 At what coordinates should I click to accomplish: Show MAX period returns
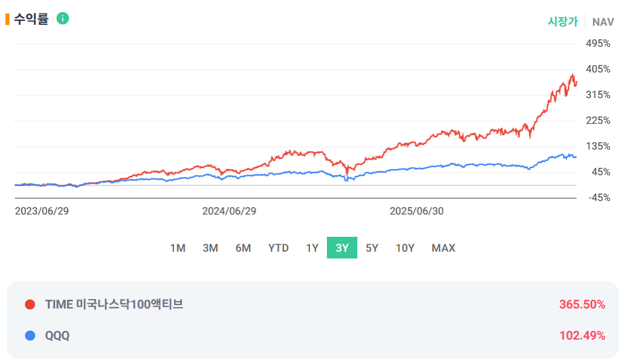coord(443,248)
